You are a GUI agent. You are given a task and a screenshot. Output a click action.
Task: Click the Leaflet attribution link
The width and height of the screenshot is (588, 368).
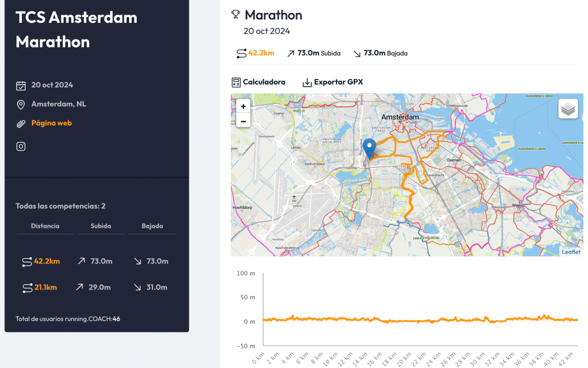pos(571,251)
